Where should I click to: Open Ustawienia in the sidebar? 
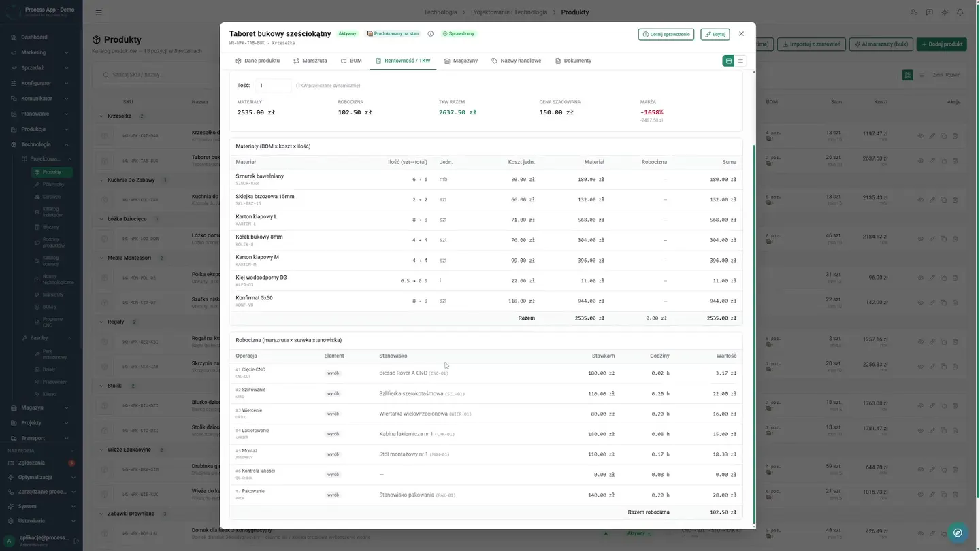(41, 521)
